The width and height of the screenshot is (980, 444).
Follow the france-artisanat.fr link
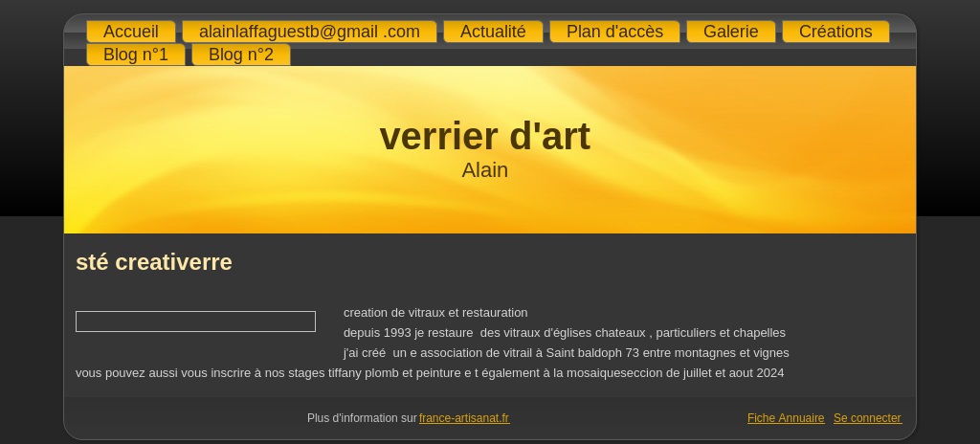tap(464, 418)
